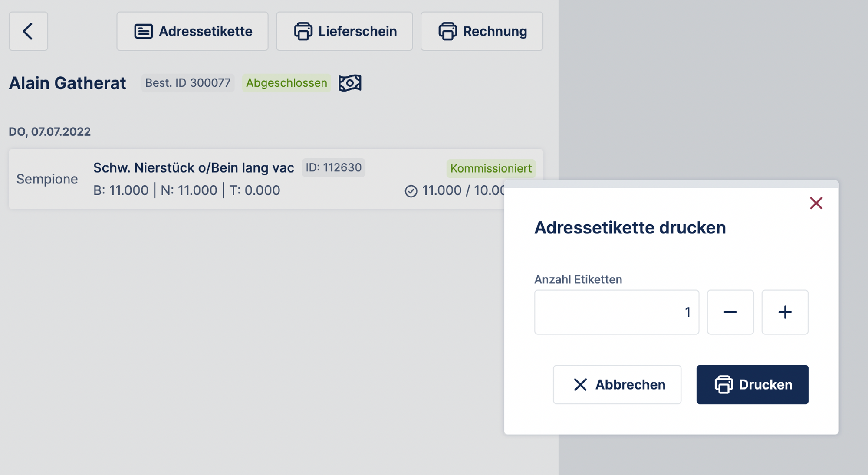Click the customer name Alain Gatherat
The height and width of the screenshot is (475, 868).
point(67,83)
